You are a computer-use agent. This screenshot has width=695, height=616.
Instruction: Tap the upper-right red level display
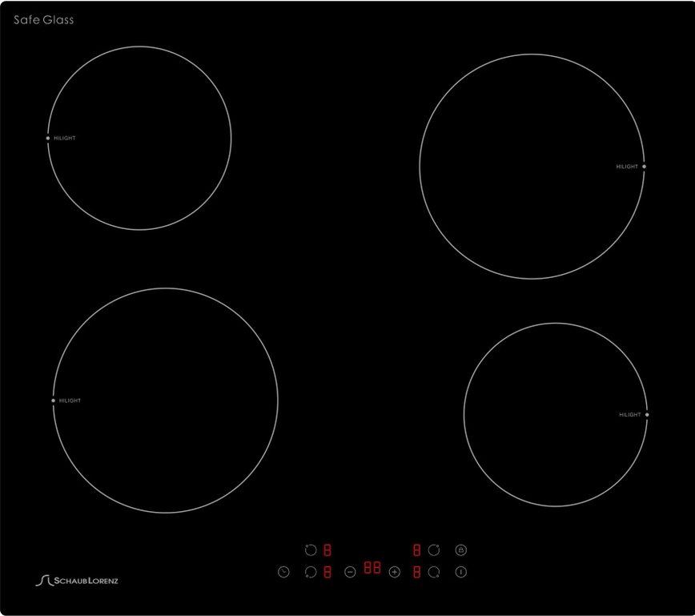pyautogui.click(x=417, y=550)
